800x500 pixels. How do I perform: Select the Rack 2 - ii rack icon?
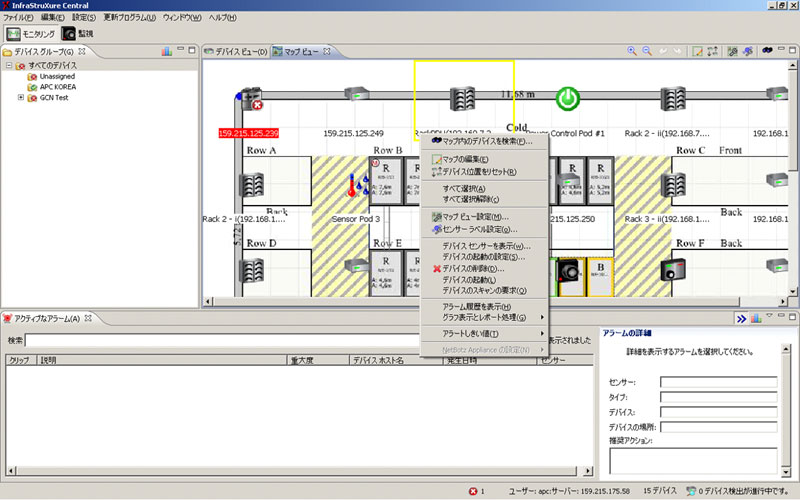pos(673,98)
